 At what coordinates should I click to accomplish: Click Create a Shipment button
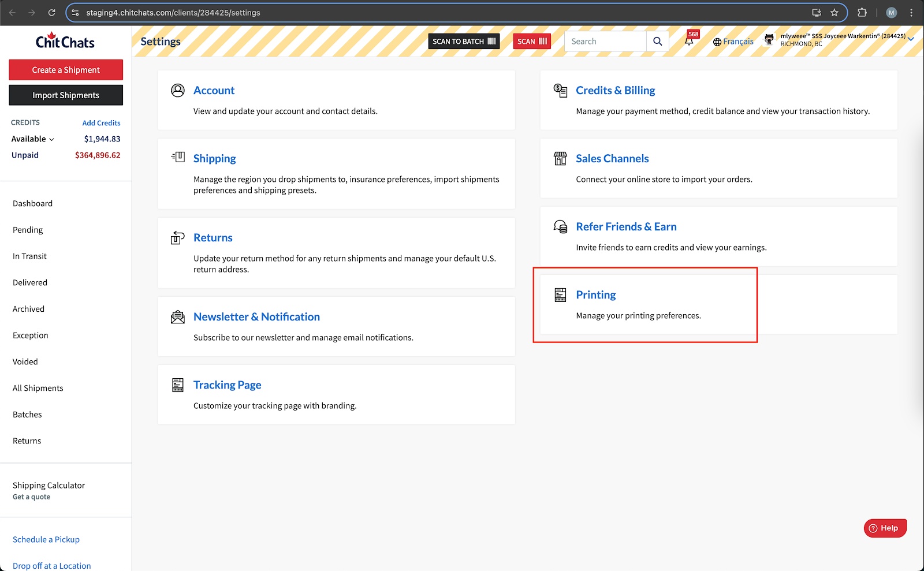click(x=66, y=70)
